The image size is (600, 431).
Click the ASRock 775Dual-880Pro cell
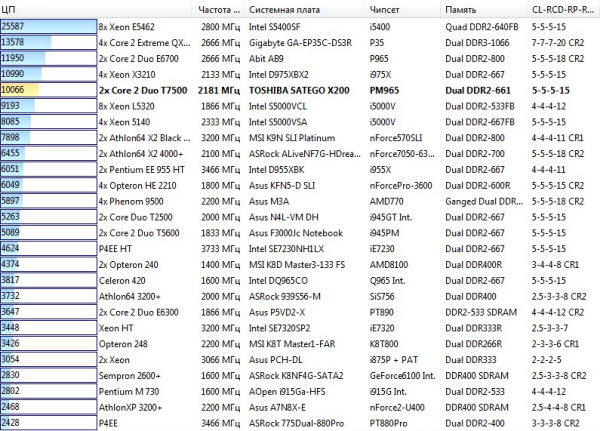coord(297,423)
